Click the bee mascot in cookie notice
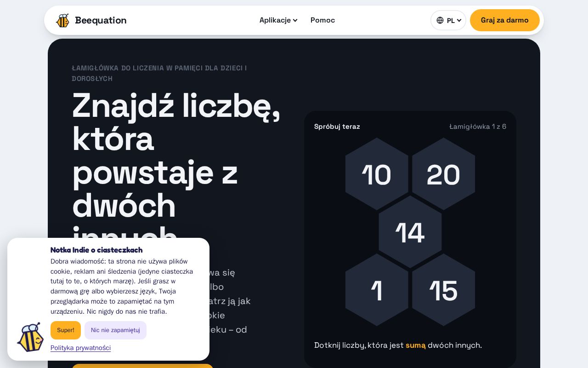The image size is (588, 368). (x=30, y=337)
